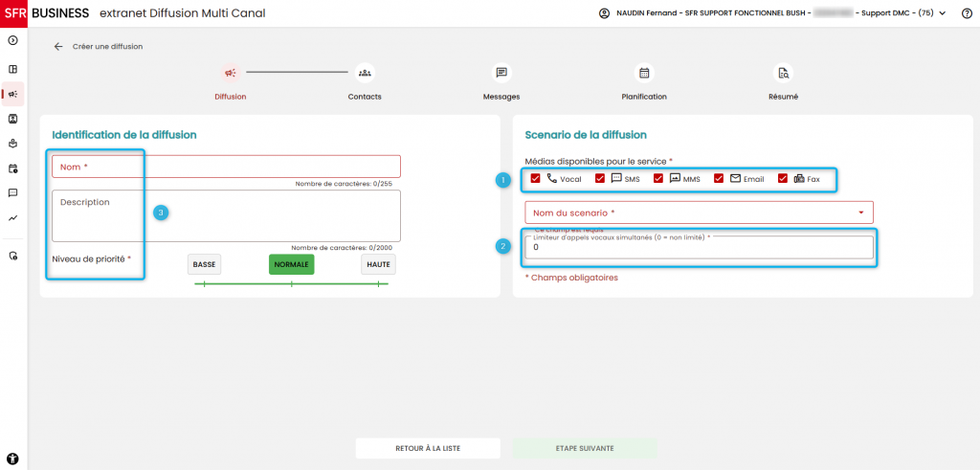Click the help question mark icon
Viewport: 980px width, 470px height.
click(967, 13)
